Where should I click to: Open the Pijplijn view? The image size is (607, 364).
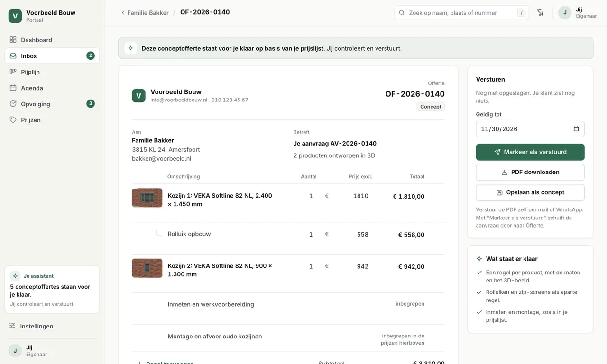pyautogui.click(x=52, y=72)
